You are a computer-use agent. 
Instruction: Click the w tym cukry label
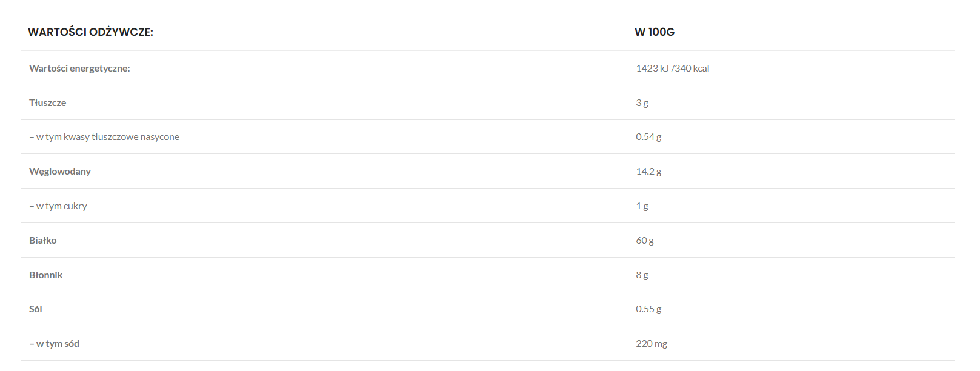(x=58, y=206)
